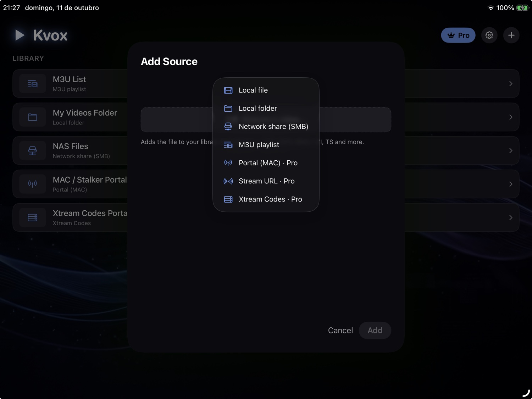The width and height of the screenshot is (532, 399).
Task: Pick Portal (MAC) · Pro option
Action: coord(266,163)
